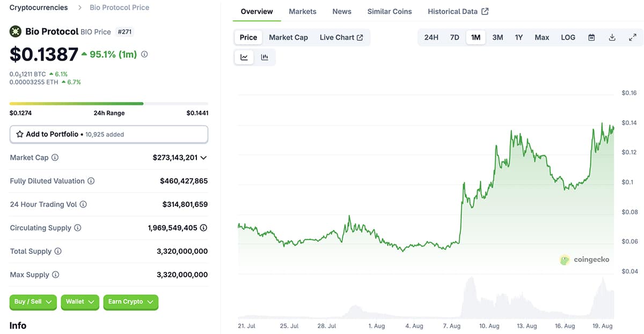Switch to the Markets tab
The height and width of the screenshot is (334, 644).
click(303, 11)
